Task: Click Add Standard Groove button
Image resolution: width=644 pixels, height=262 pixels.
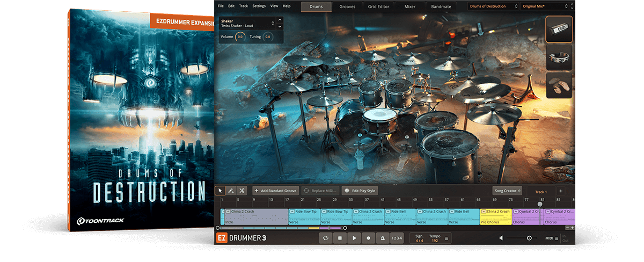Action: coord(276,191)
